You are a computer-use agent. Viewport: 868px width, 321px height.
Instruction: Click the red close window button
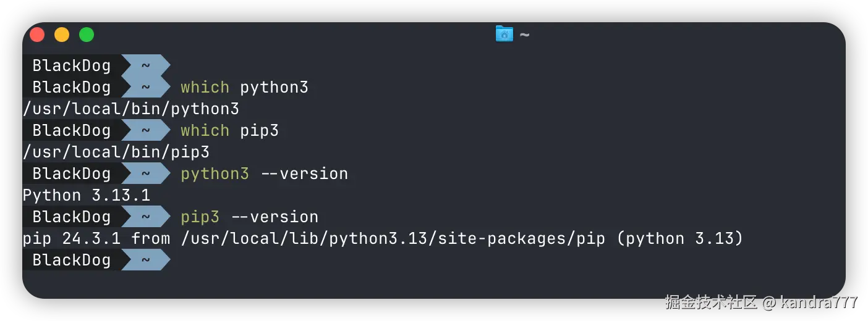pyautogui.click(x=37, y=35)
